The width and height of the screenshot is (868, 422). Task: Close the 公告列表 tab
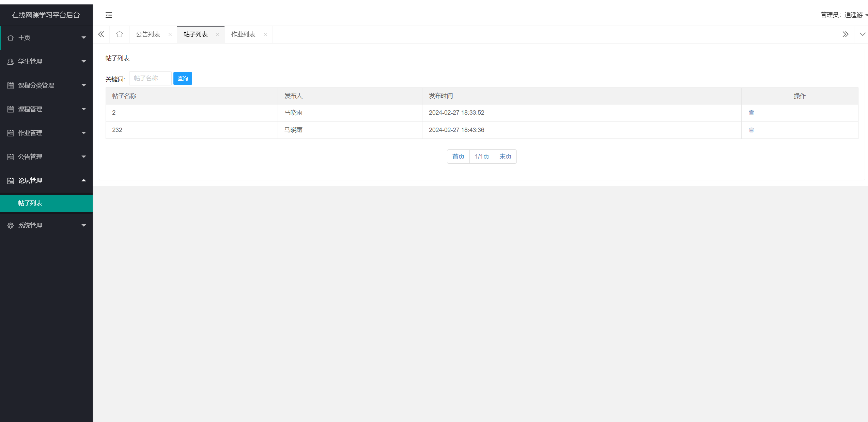point(170,34)
